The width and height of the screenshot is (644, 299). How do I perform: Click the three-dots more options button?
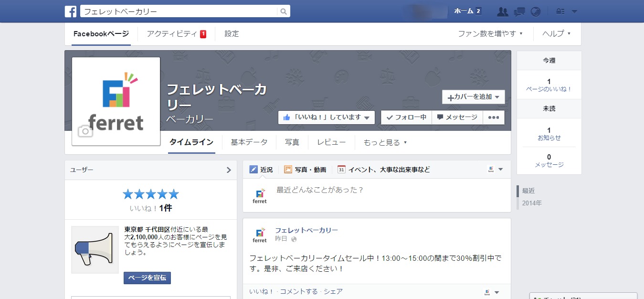coord(494,117)
